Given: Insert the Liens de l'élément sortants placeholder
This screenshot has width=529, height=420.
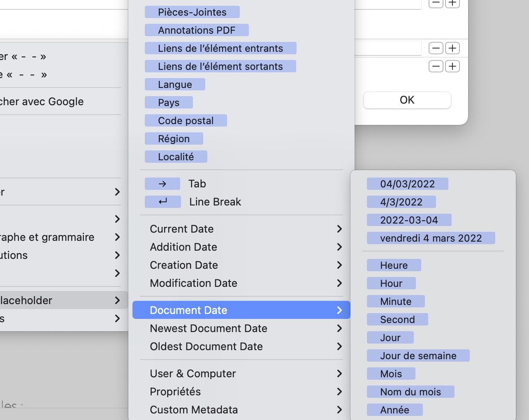Looking at the screenshot, I should click(x=220, y=66).
